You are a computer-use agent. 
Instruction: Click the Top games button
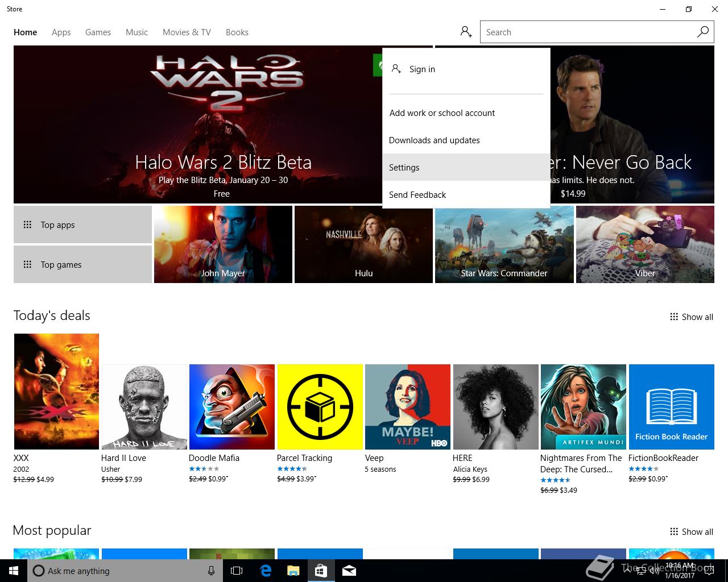(x=82, y=264)
